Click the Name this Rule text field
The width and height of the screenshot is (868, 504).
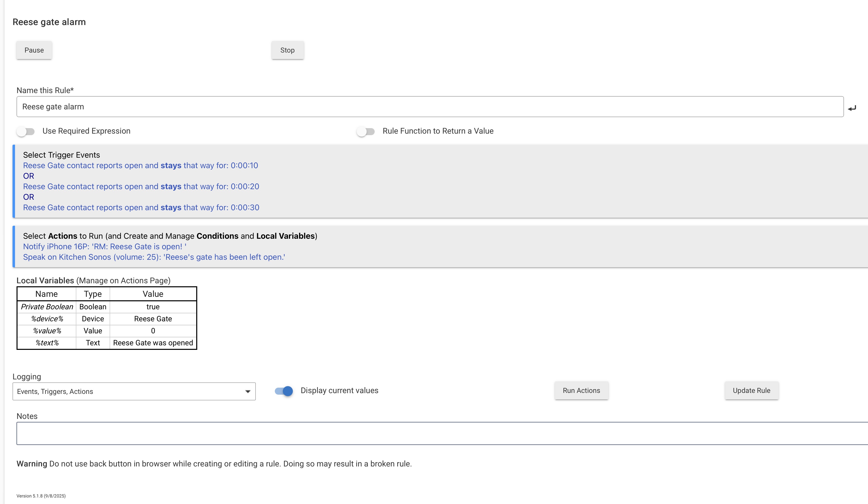click(x=429, y=106)
